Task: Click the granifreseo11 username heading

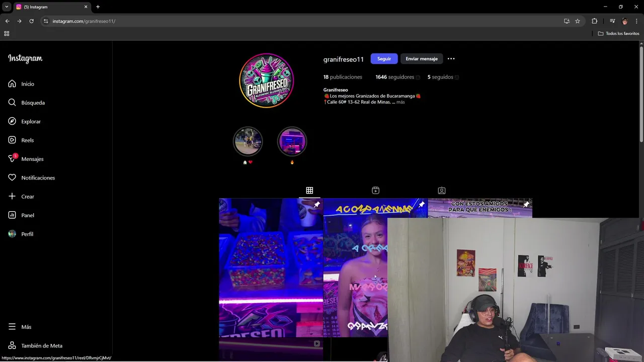Action: click(x=343, y=59)
